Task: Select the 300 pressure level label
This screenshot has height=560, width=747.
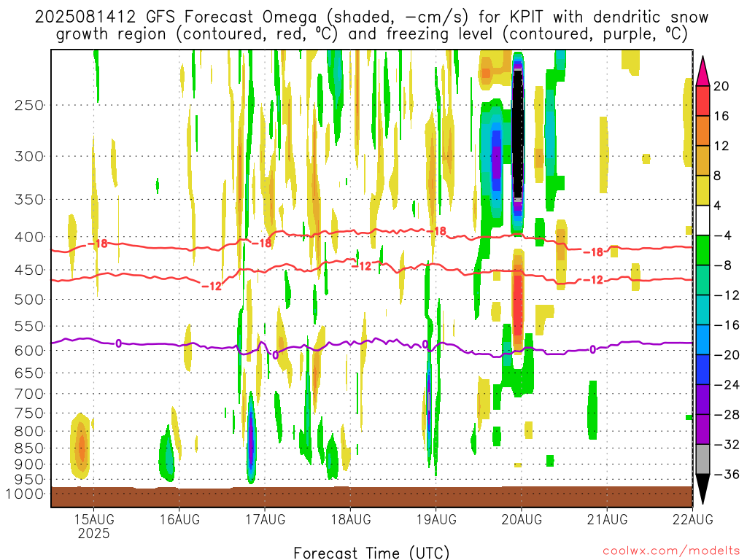Action: click(x=29, y=156)
